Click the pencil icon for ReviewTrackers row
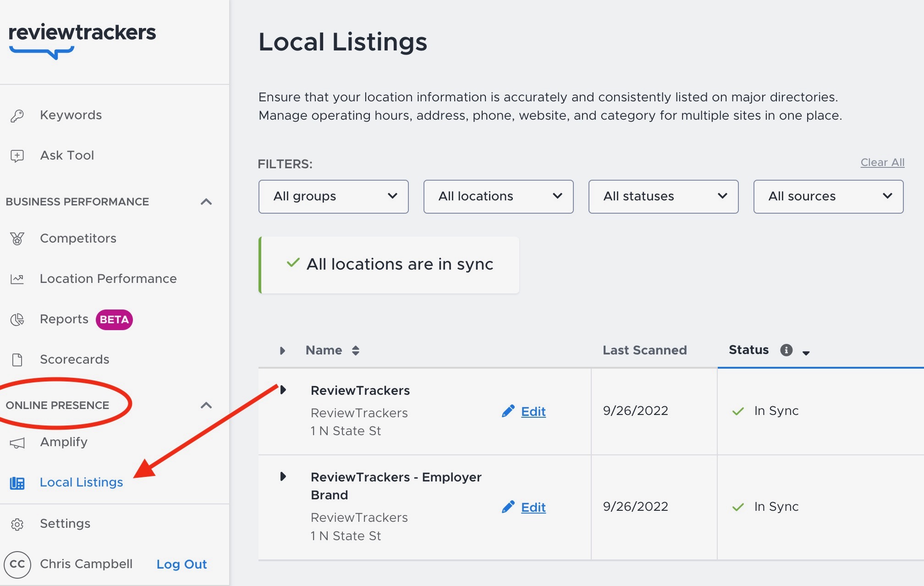The height and width of the screenshot is (586, 924). [x=508, y=411]
